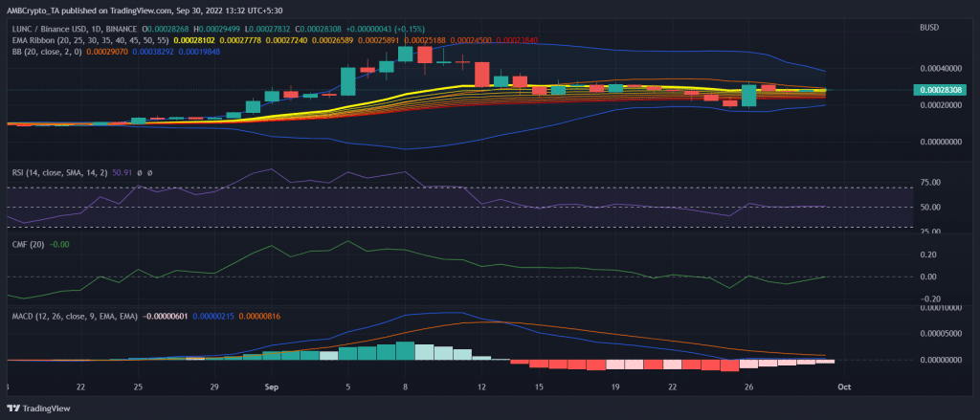Click the 0.20 level on CMF axis
The width and height of the screenshot is (980, 420).
click(x=927, y=254)
